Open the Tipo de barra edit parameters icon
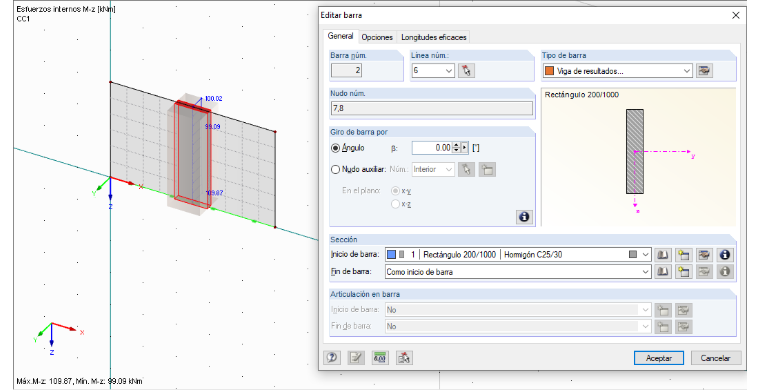Image resolution: width=760 pixels, height=390 pixels. click(704, 71)
